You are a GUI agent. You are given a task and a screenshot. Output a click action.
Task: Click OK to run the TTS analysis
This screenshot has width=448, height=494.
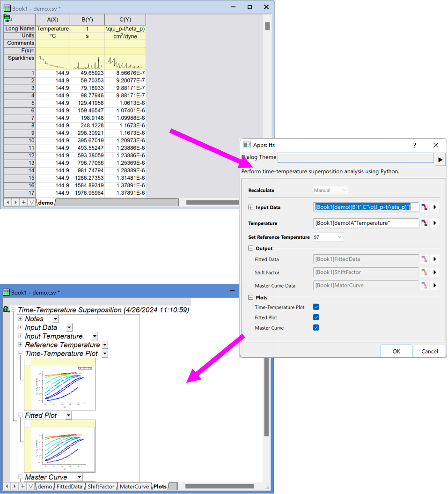click(x=397, y=351)
